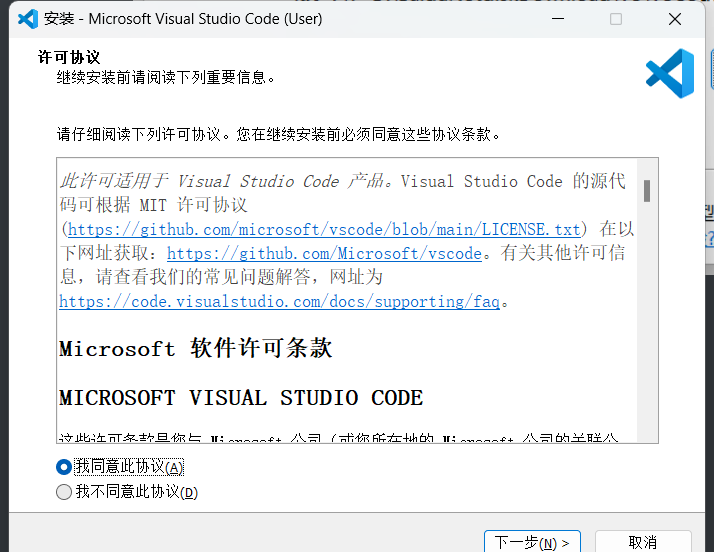Click the 许可协议 page title
This screenshot has width=714, height=552.
click(x=69, y=57)
